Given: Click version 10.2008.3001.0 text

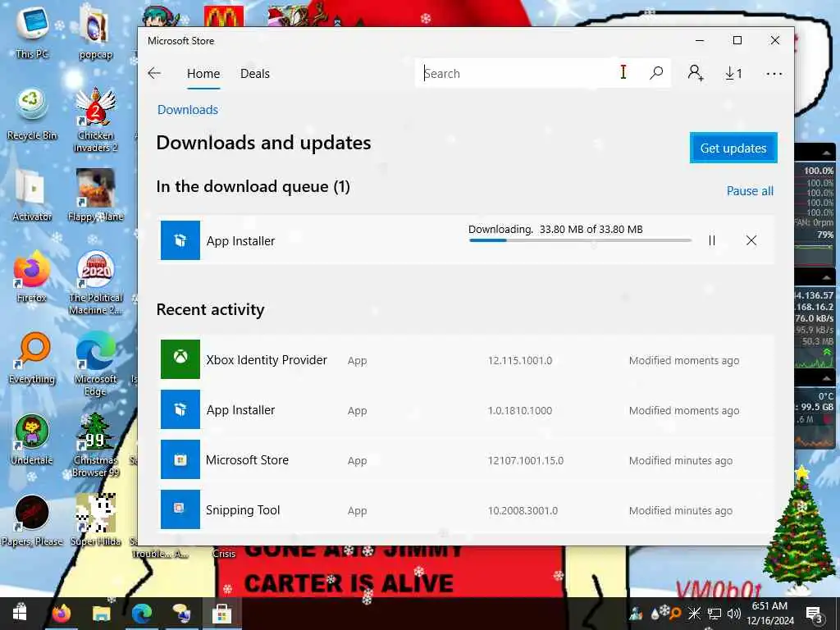Looking at the screenshot, I should tap(523, 510).
